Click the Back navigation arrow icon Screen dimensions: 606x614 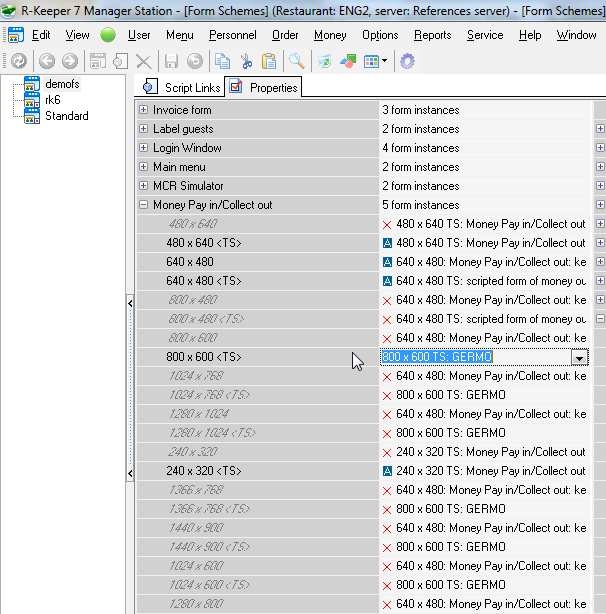click(x=44, y=61)
